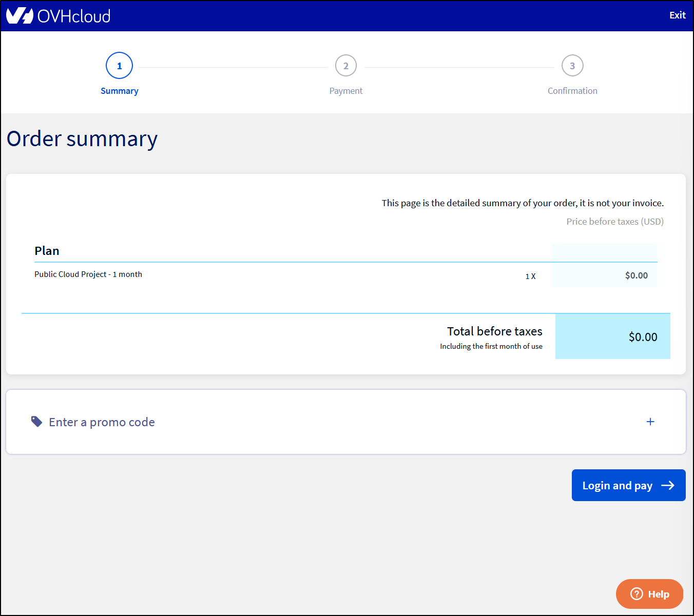Open the Enter a promo code field
The height and width of the screenshot is (616, 694).
[102, 422]
